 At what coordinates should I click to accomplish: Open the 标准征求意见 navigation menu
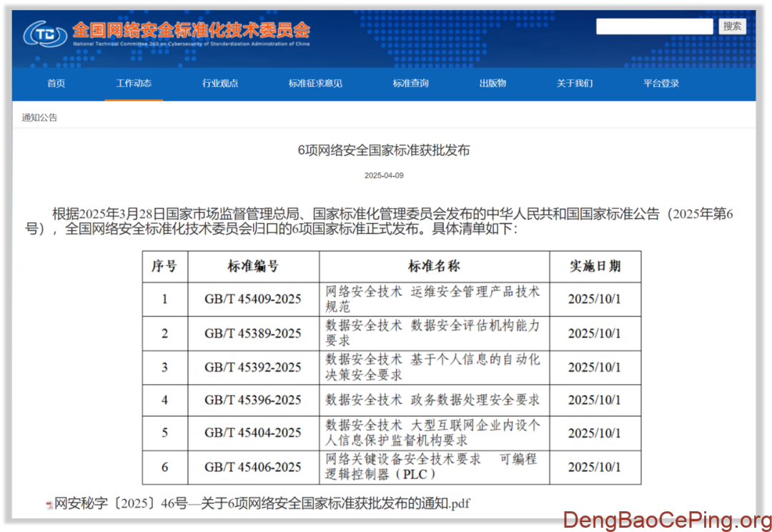pos(315,83)
